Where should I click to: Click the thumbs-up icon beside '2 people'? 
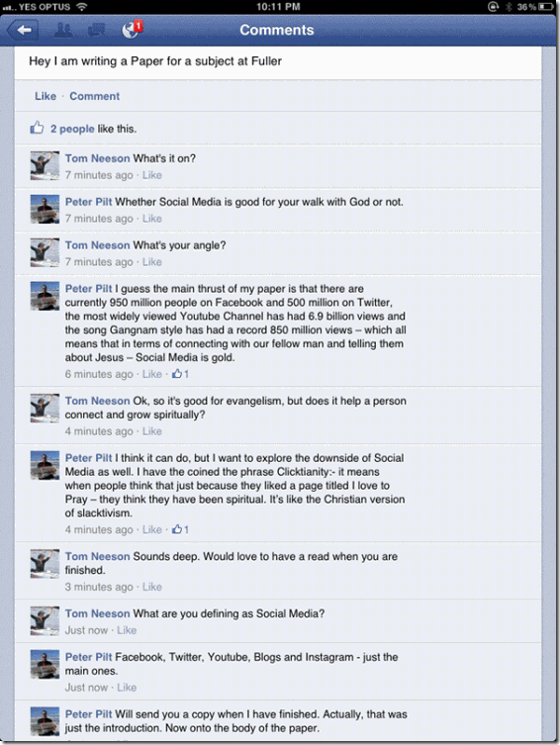tap(37, 128)
